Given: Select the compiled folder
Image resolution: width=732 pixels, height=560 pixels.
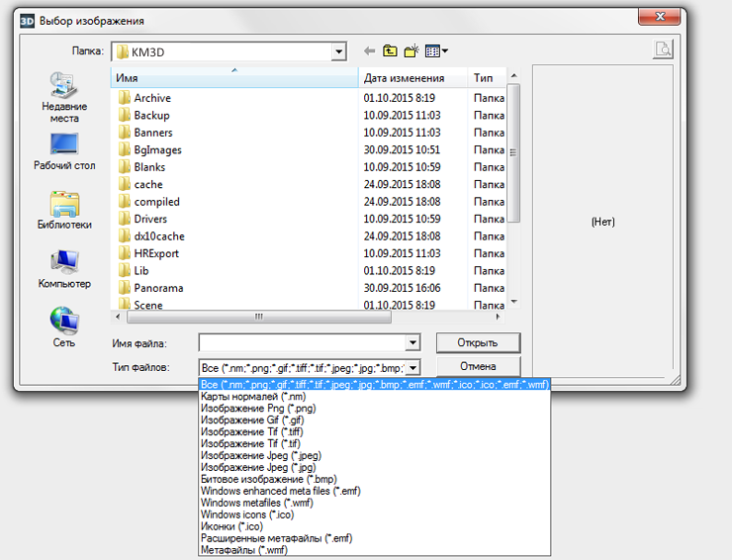Looking at the screenshot, I should (x=156, y=201).
